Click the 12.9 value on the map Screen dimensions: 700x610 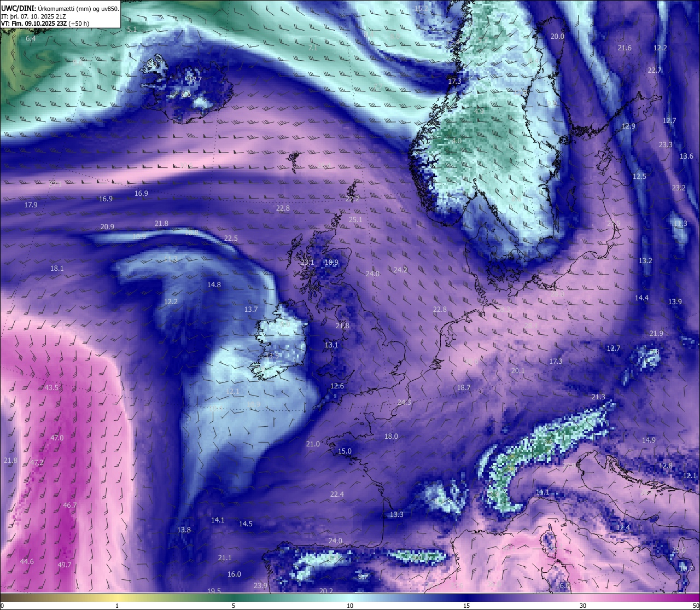point(628,126)
